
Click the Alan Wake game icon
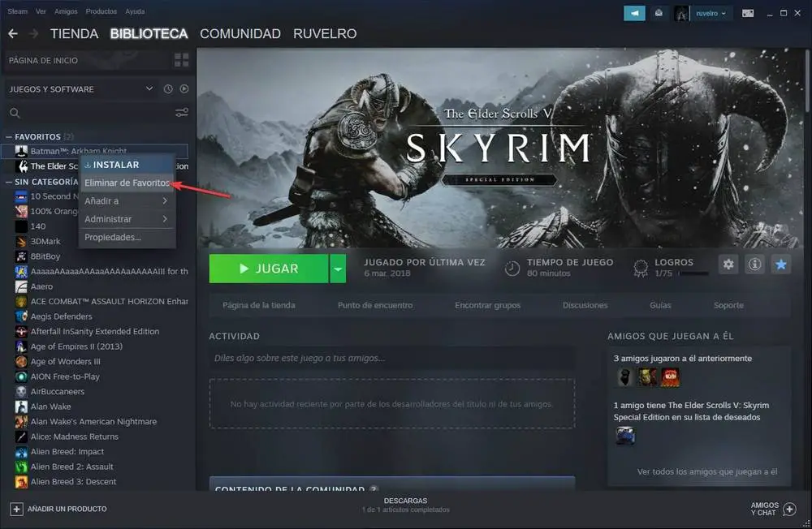21,406
